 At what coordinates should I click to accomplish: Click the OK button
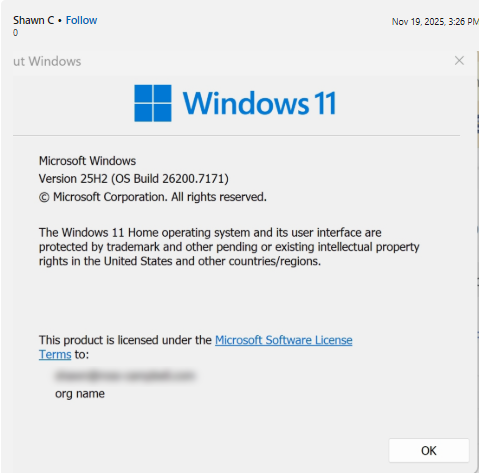(429, 451)
